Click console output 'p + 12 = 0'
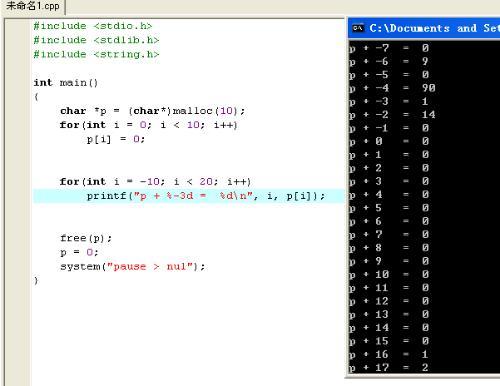500x386 pixels. 389,302
